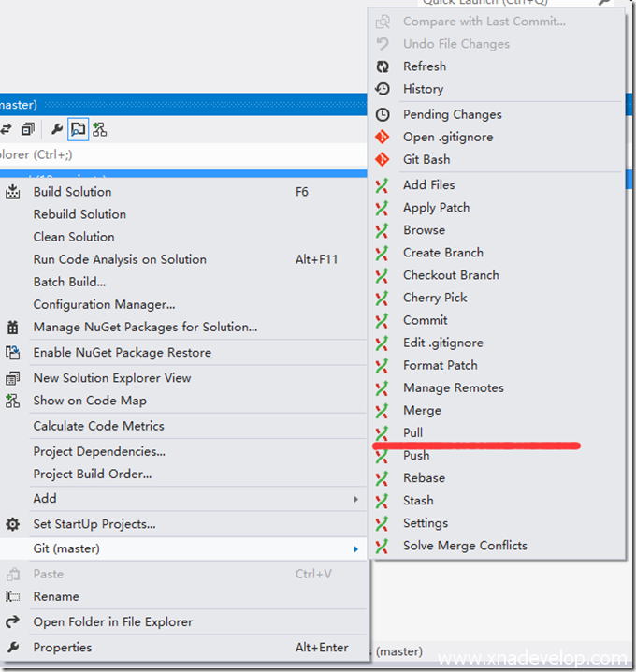Toggle the Preview Selected Items toolbar button
Viewport: 636px width, 672px height.
click(x=78, y=129)
